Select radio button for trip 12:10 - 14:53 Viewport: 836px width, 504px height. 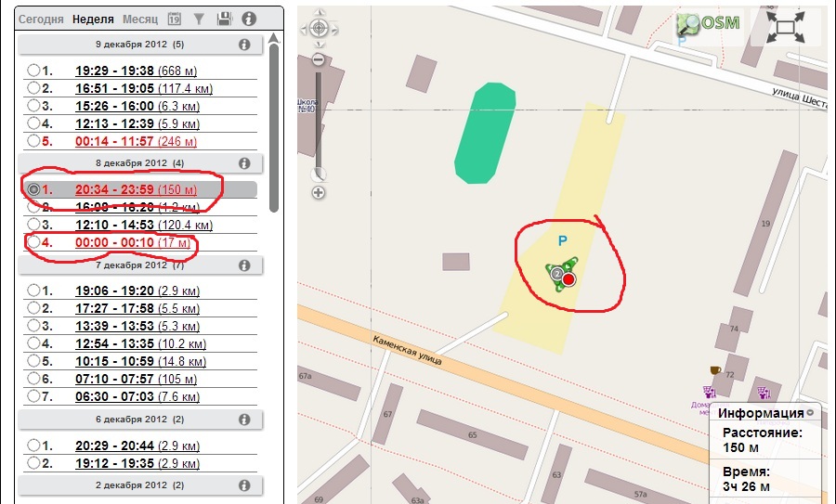pos(33,225)
